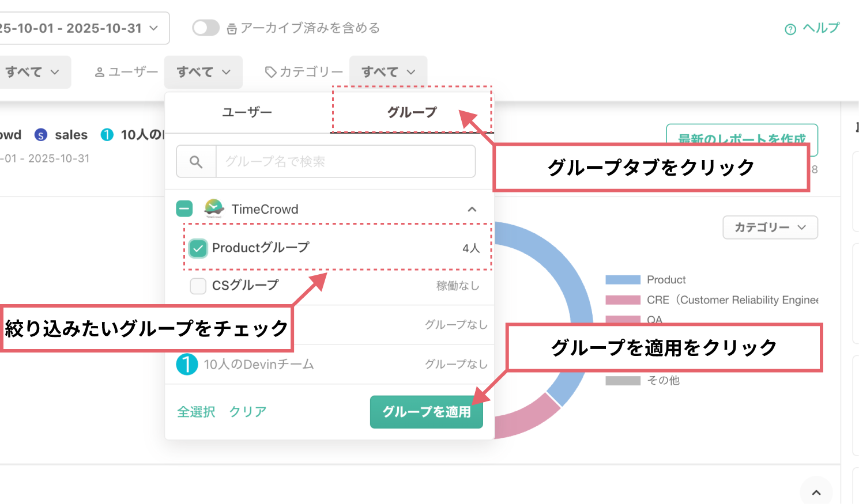Screen dimensions: 859x504
Task: Click the blue Product color swatch in the legend
Action: (x=621, y=279)
